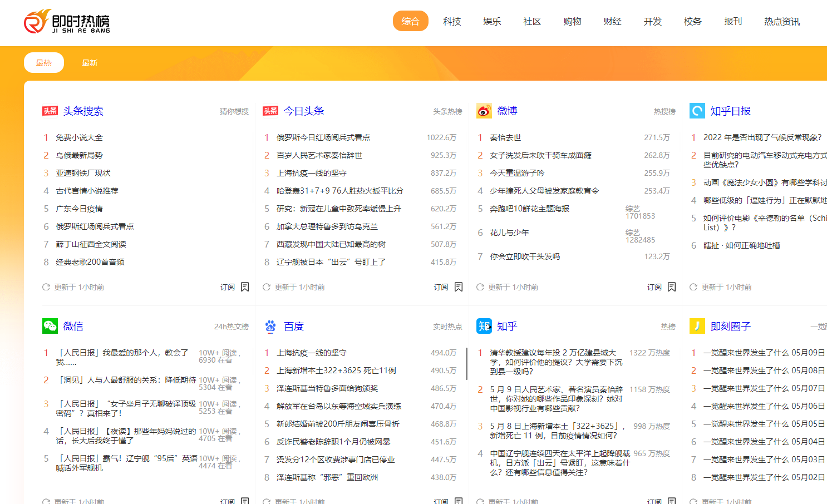Subscribe to 今日头条 via 订阅

click(x=441, y=287)
